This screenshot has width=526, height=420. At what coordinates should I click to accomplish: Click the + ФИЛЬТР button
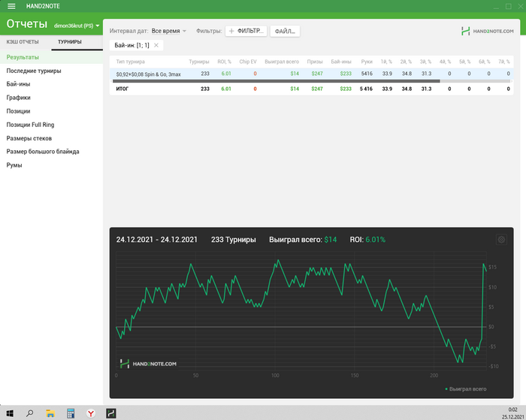tap(246, 32)
